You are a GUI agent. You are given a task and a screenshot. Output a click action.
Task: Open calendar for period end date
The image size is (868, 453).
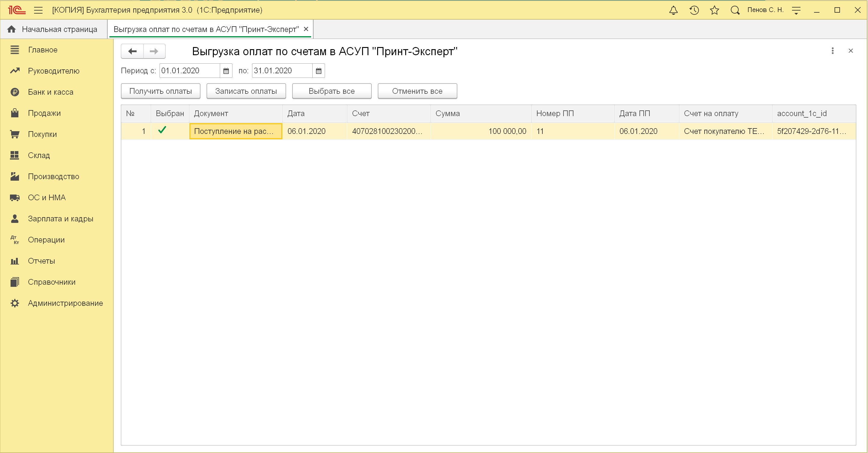coord(318,71)
